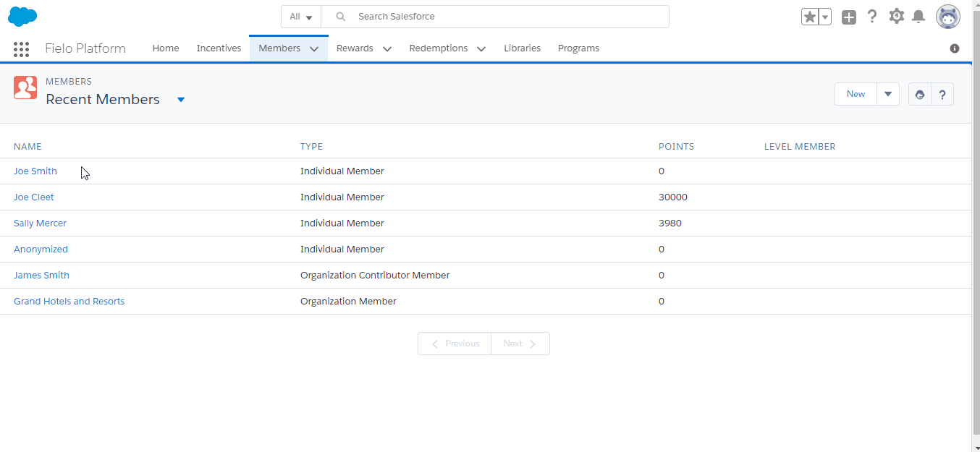Click the Einstein assistant icon button
This screenshot has width=980, height=452.
coord(920,94)
